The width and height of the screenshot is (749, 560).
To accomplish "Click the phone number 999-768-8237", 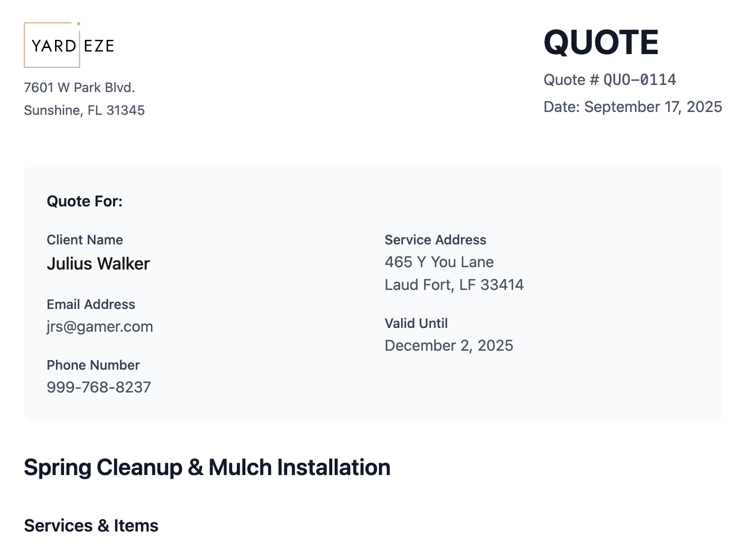I will (99, 387).
